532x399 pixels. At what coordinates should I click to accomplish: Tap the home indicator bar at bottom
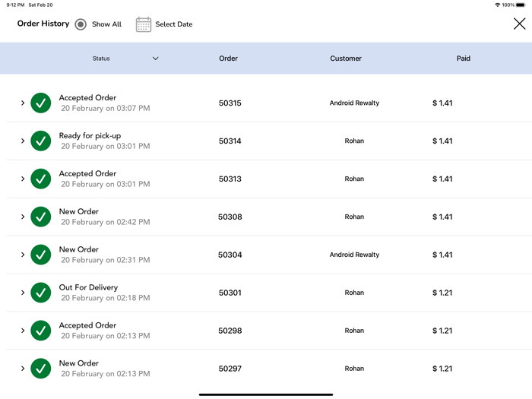point(266,394)
